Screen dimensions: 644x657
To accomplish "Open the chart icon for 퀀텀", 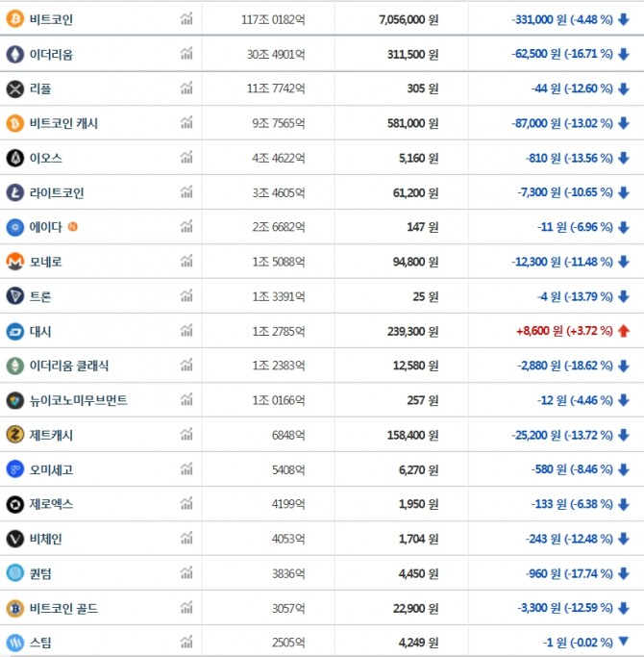I will (x=186, y=573).
